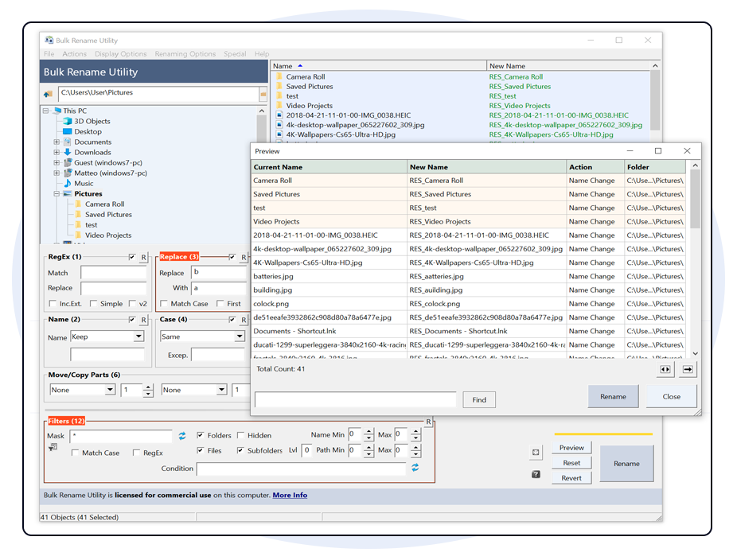
Task: Open the Special menu
Action: pos(235,54)
